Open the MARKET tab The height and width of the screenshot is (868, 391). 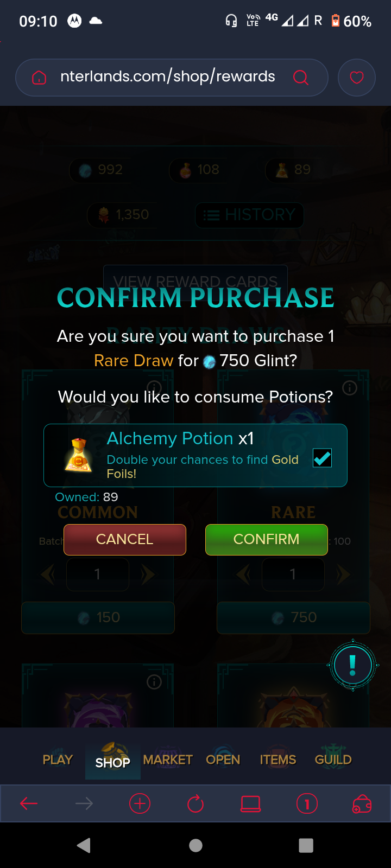[x=168, y=759]
